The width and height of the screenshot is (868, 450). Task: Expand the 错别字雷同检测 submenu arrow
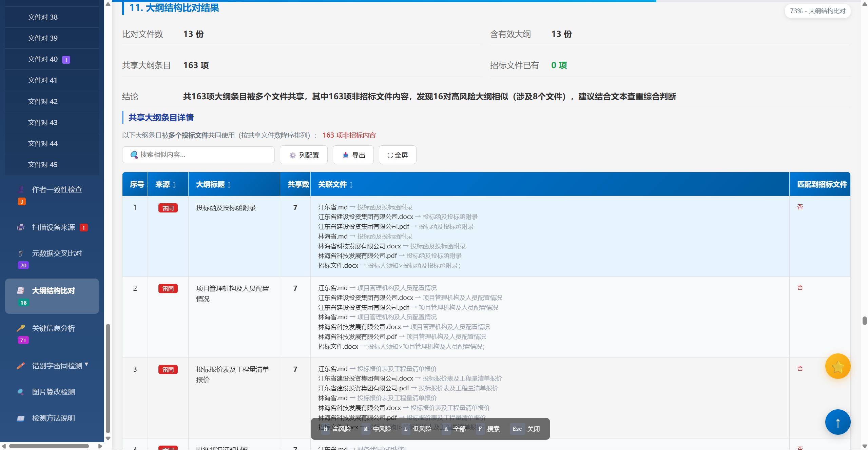(x=86, y=364)
